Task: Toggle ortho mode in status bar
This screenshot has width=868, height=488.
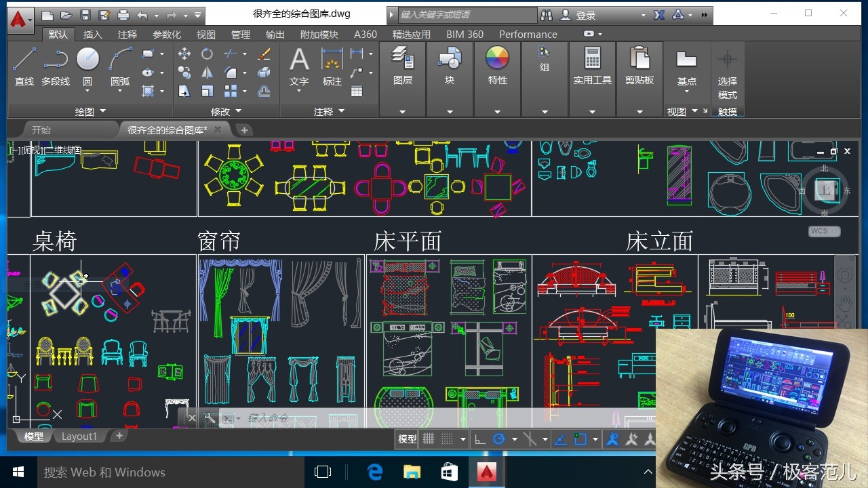Action: click(479, 439)
